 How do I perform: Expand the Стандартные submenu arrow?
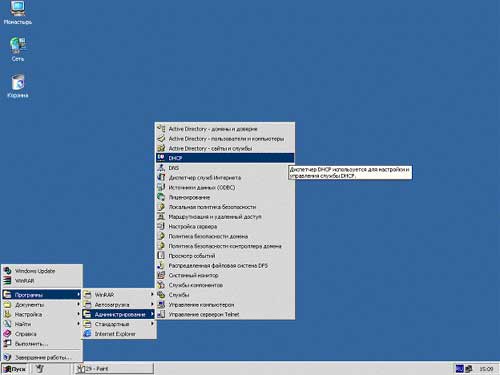tap(152, 324)
